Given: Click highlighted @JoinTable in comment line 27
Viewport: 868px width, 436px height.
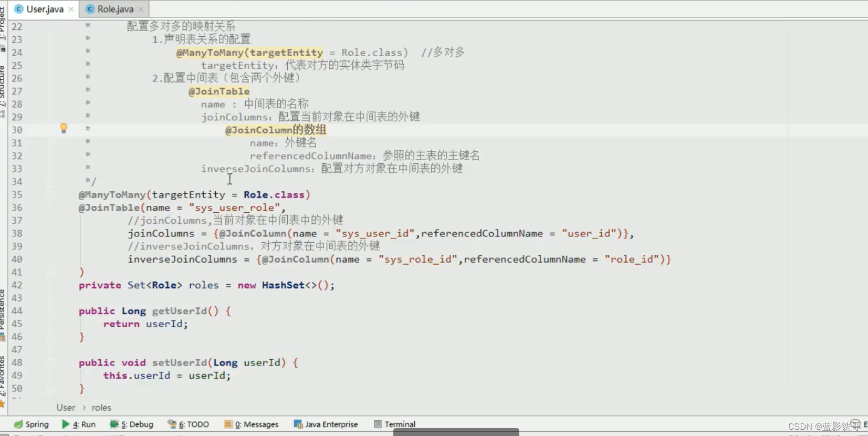Looking at the screenshot, I should [x=219, y=91].
